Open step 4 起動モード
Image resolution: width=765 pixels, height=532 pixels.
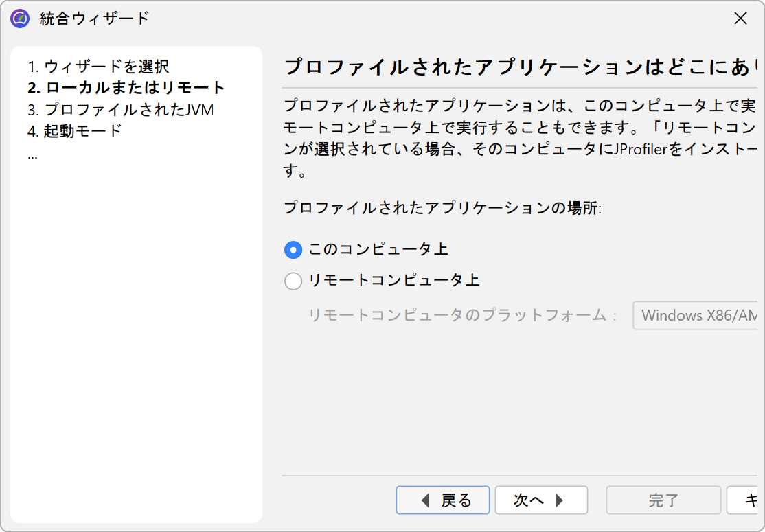(75, 130)
